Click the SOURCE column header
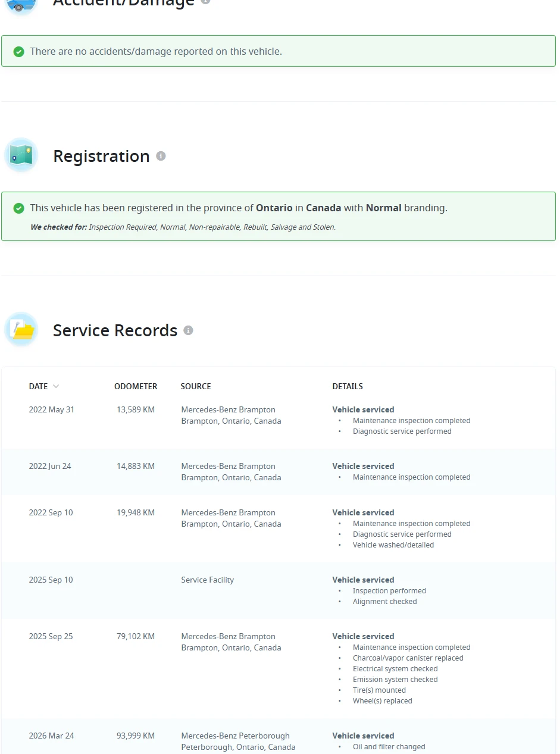560x754 pixels. 196,386
